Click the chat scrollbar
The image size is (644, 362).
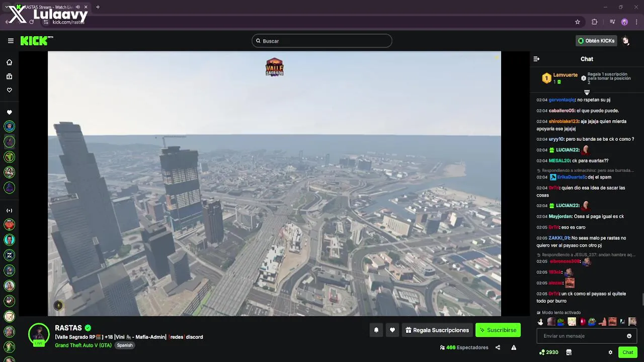pos(642,299)
